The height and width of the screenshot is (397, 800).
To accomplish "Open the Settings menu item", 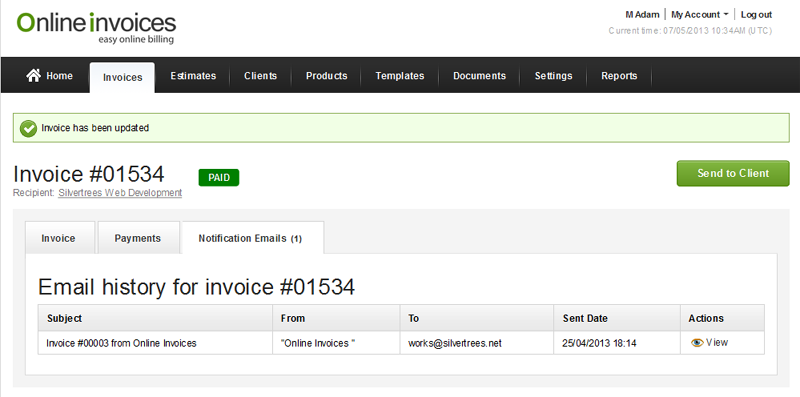I will pos(553,76).
